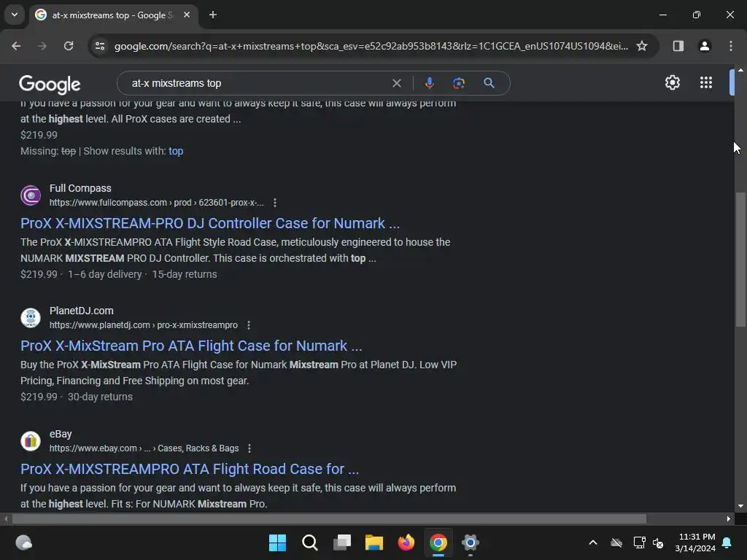This screenshot has height=560, width=747.
Task: Click the fullcompass.com URL breadcrumb
Action: click(x=156, y=203)
